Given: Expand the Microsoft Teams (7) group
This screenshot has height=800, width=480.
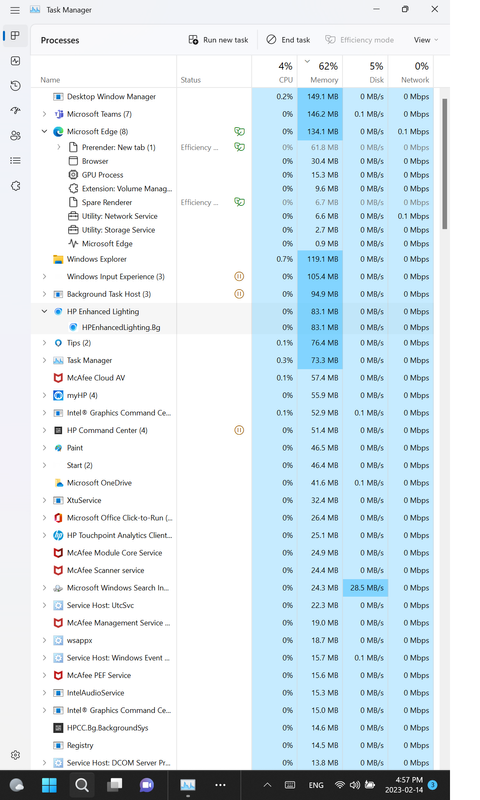Looking at the screenshot, I should point(44,114).
